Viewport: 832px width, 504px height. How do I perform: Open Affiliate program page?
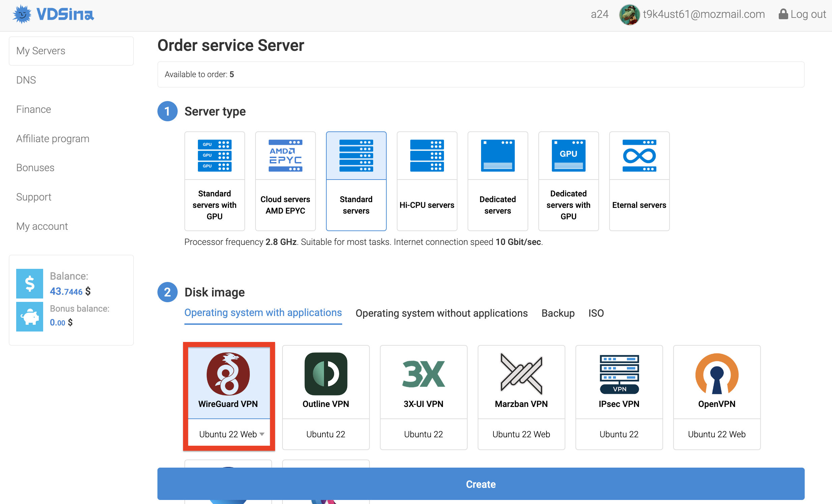click(x=53, y=139)
